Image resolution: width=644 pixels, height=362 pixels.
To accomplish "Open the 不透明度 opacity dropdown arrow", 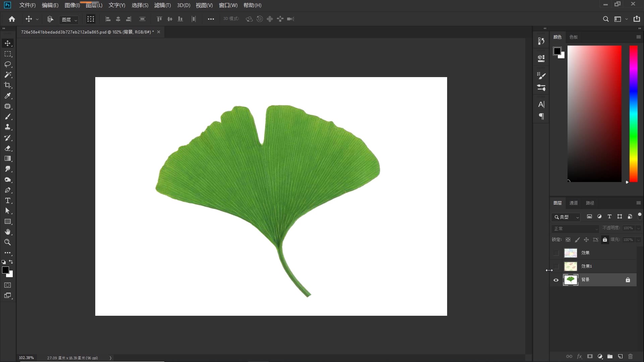I will 638,228.
